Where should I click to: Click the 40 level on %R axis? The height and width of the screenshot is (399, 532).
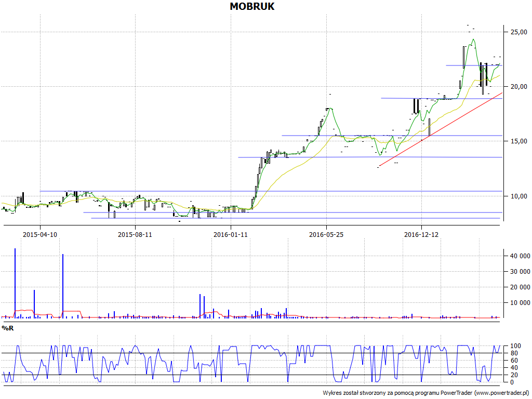514,368
